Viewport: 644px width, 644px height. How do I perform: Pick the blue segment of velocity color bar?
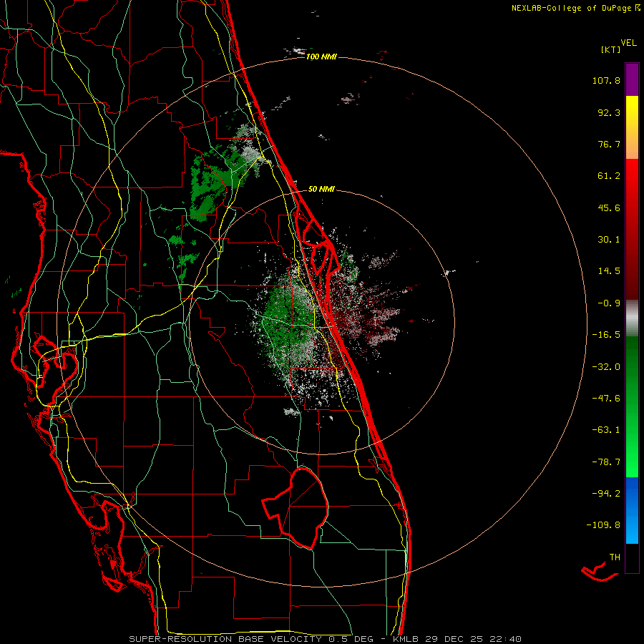[x=632, y=510]
